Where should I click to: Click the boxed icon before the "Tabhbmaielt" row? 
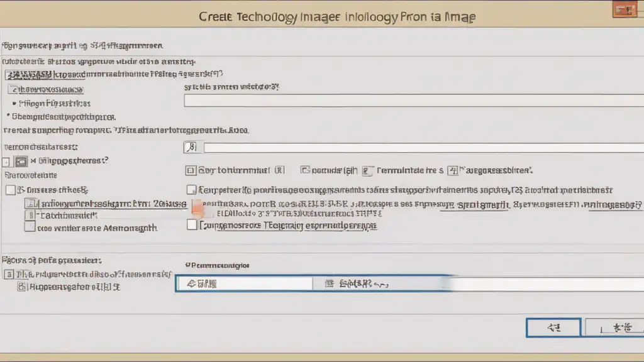(30, 216)
